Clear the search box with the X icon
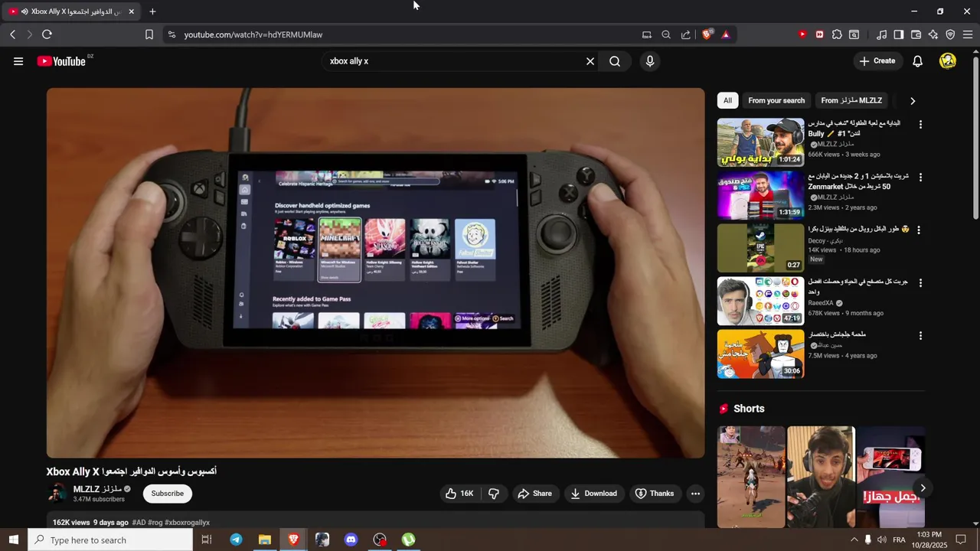This screenshot has height=551, width=980. (x=590, y=61)
